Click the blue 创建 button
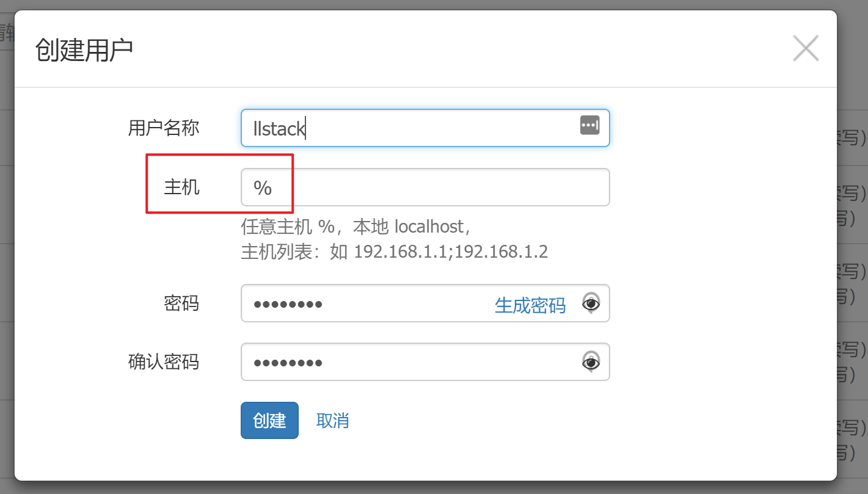This screenshot has width=868, height=494. click(x=269, y=420)
